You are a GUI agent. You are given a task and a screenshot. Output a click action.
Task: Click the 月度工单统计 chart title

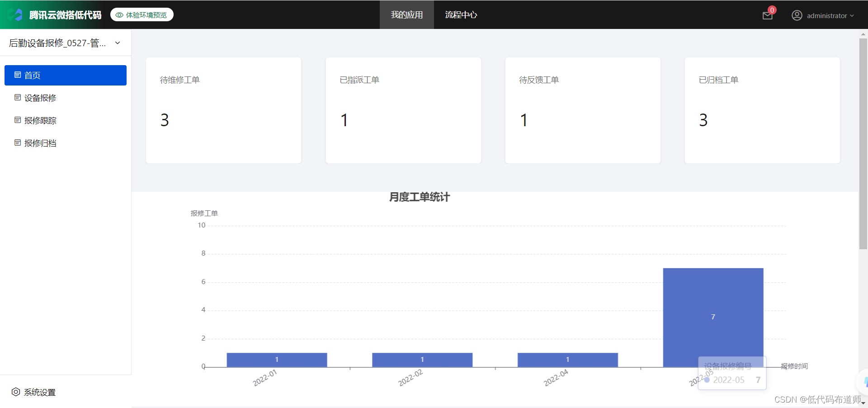pos(420,197)
